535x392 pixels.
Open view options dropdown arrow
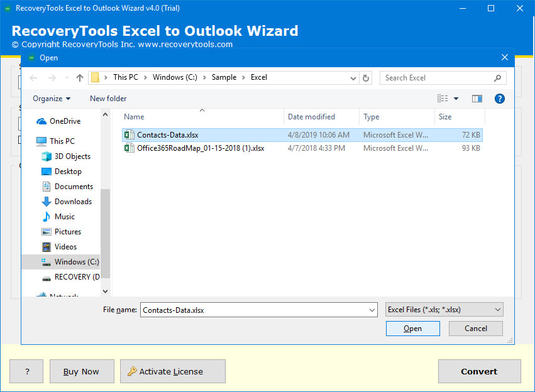(x=456, y=99)
